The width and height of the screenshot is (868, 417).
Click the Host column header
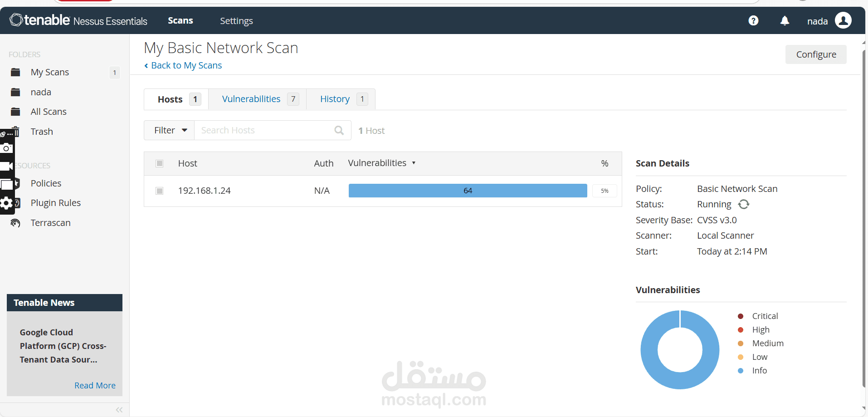188,163
